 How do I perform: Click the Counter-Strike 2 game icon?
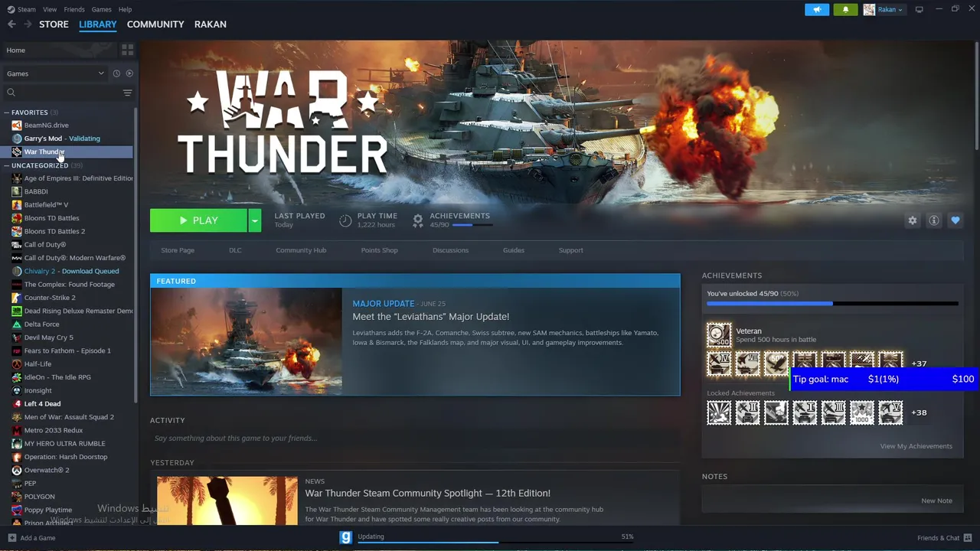(17, 298)
